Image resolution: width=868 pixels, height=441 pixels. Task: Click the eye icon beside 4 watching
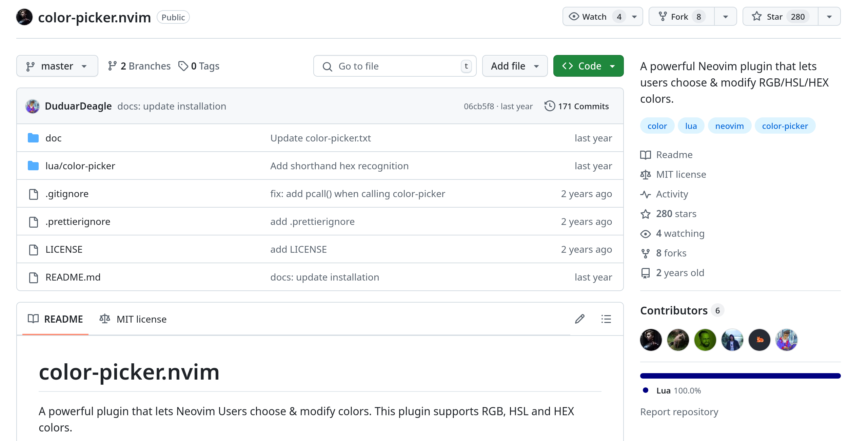click(x=646, y=234)
